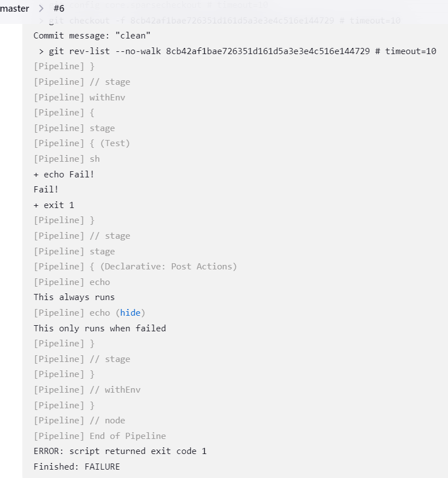Image resolution: width=448 pixels, height=478 pixels.
Task: Open build #6 breadcrumb
Action: [59, 8]
